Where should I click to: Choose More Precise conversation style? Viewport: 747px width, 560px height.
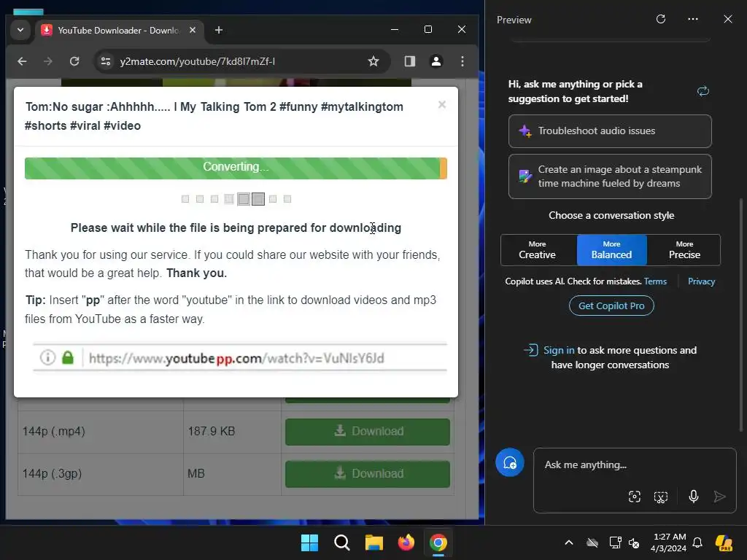[x=684, y=250]
